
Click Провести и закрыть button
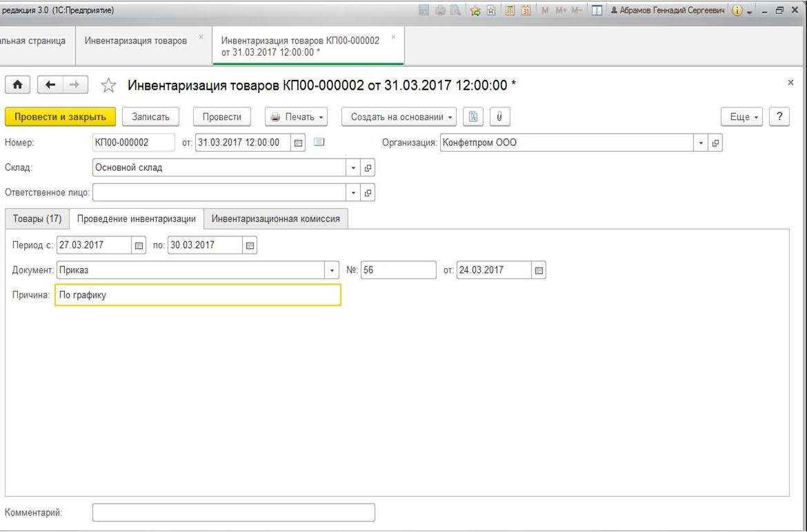(x=60, y=116)
